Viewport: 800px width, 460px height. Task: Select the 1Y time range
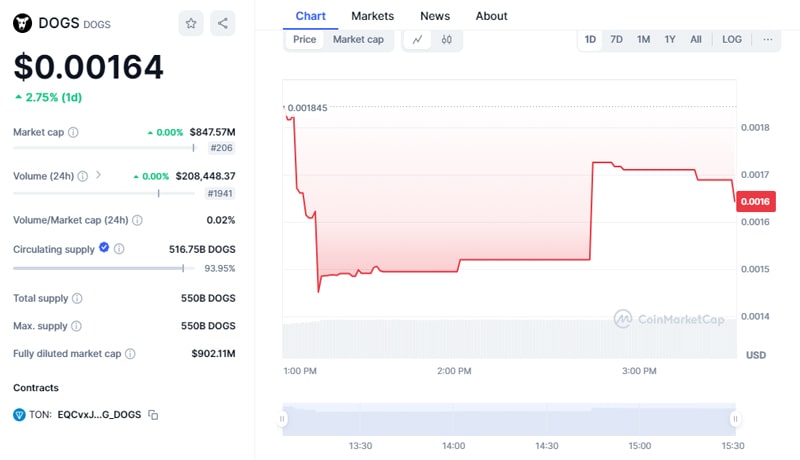(670, 39)
